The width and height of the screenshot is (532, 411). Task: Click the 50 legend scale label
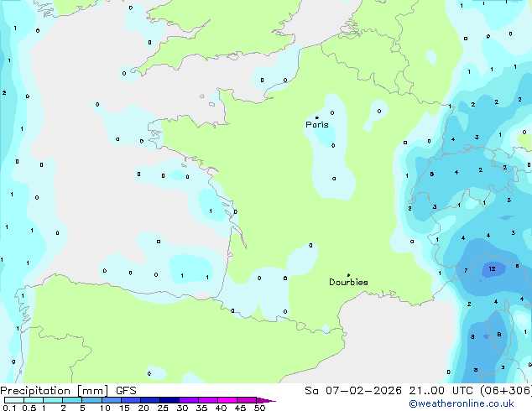point(259,408)
